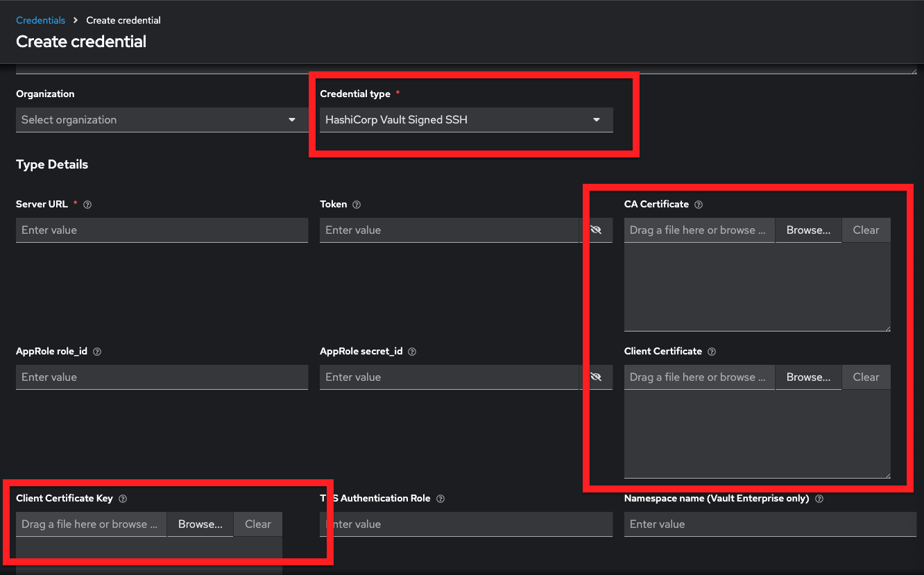Click Client Certificate Key help icon
Image resolution: width=924 pixels, height=575 pixels.
(123, 499)
